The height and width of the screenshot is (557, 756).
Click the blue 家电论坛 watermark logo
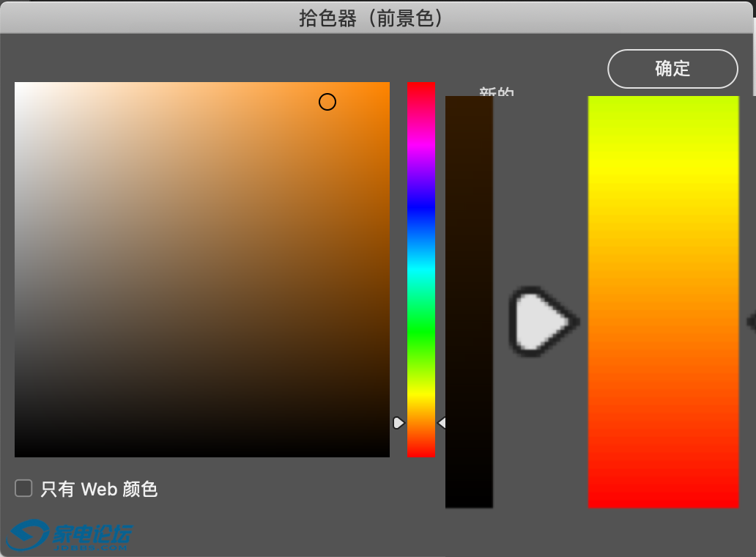70,536
